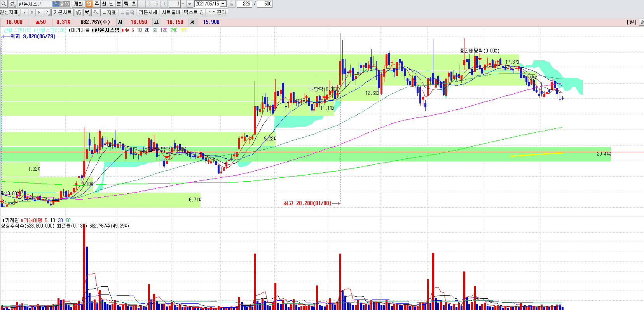This screenshot has width=644, height=310.
Task: Click the ₩ price setting icon
Action: (x=87, y=12)
